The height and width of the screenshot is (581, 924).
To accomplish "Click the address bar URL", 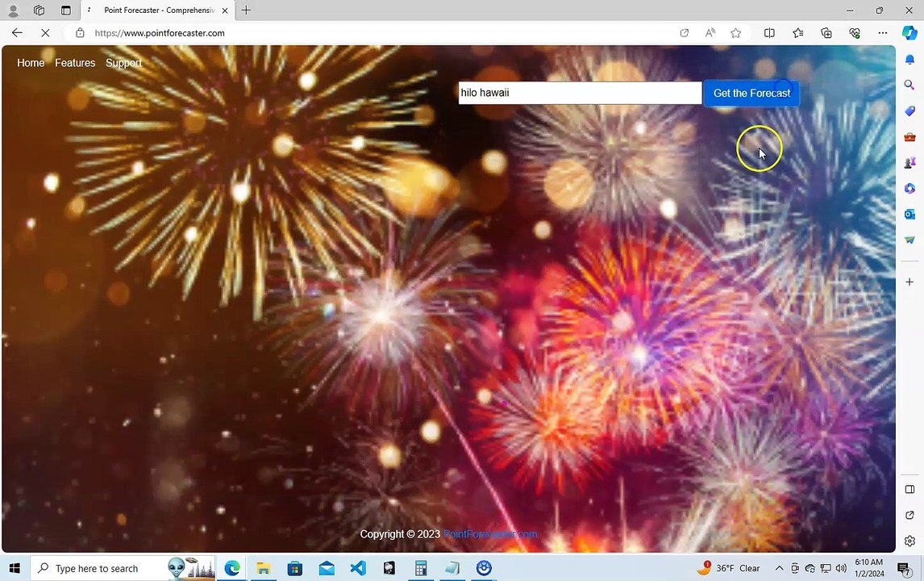I will click(160, 33).
